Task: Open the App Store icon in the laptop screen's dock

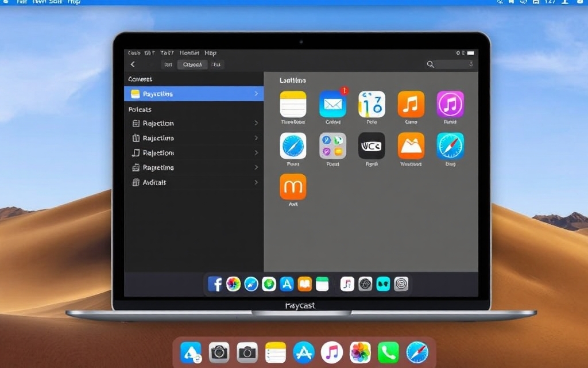Action: [x=287, y=284]
